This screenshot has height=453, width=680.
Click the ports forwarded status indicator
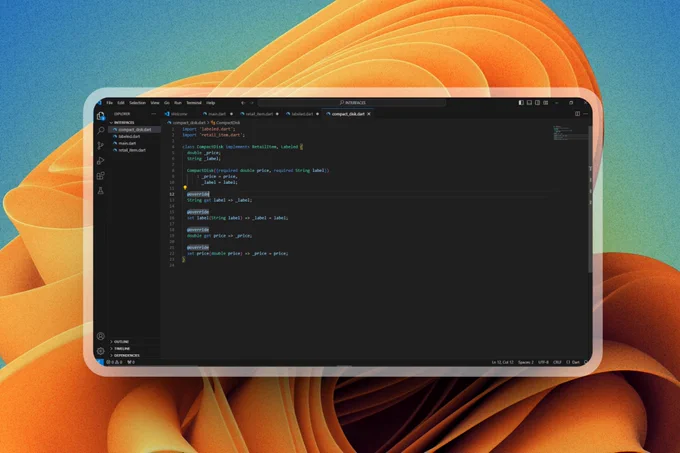click(131, 362)
